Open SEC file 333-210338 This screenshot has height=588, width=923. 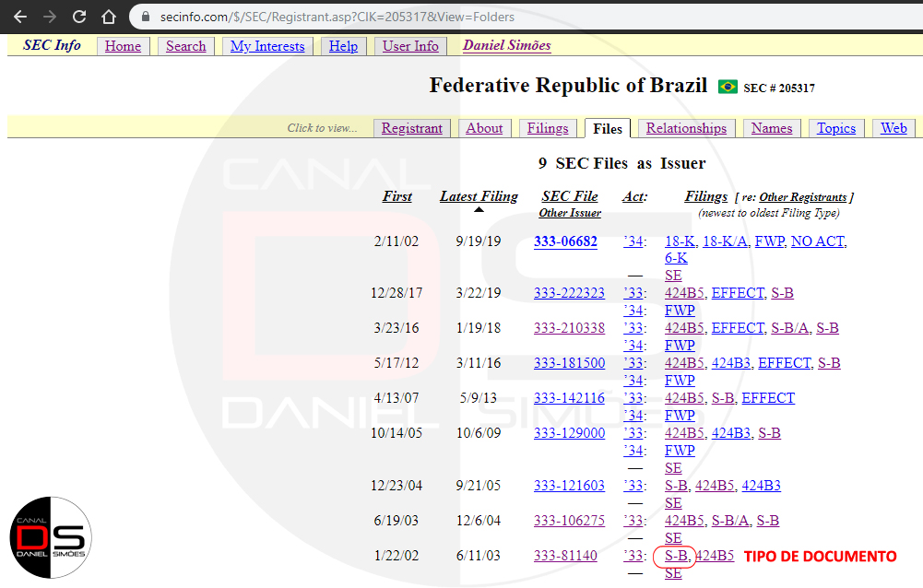(x=569, y=328)
